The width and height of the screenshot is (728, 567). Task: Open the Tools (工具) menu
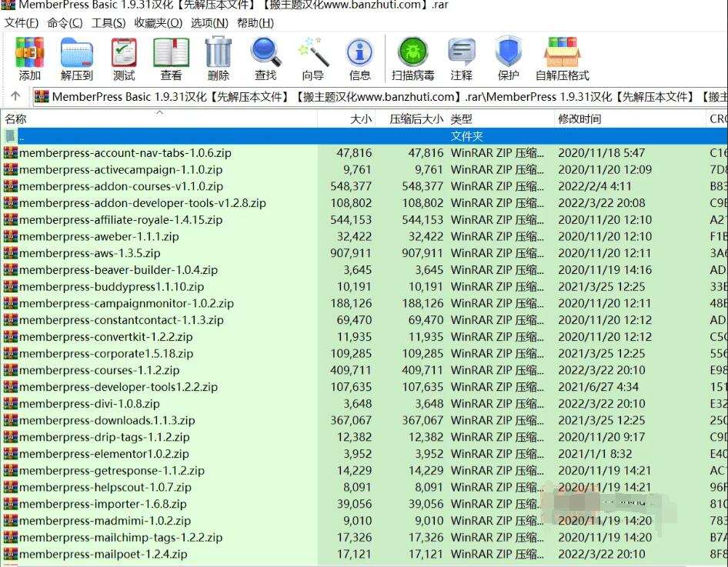click(109, 23)
